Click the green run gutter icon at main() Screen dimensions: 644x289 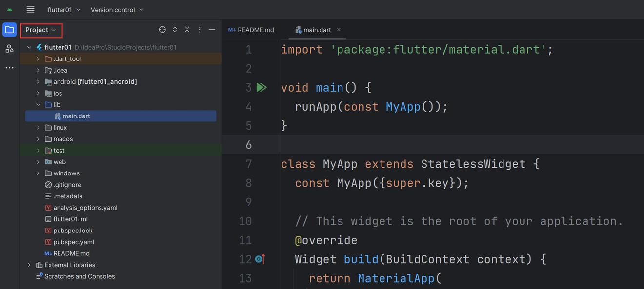(x=262, y=88)
